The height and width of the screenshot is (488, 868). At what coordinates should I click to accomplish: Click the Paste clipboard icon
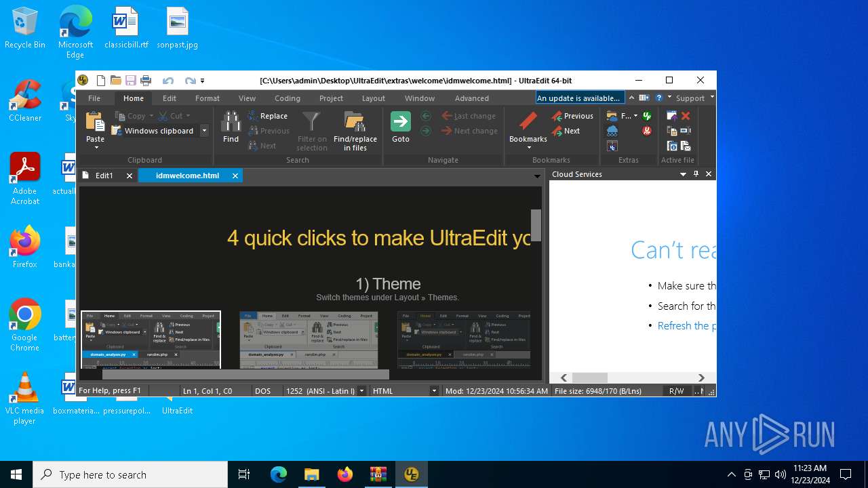(95, 121)
